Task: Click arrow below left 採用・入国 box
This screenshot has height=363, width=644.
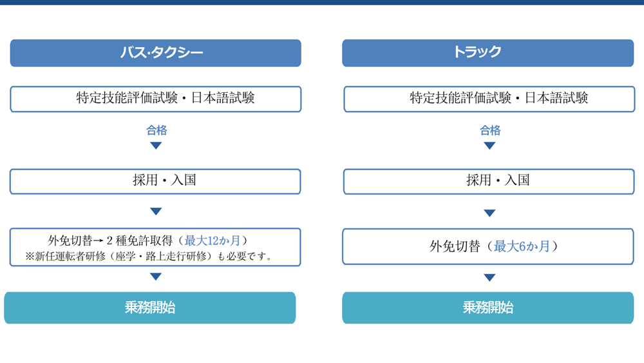Action: click(x=156, y=211)
